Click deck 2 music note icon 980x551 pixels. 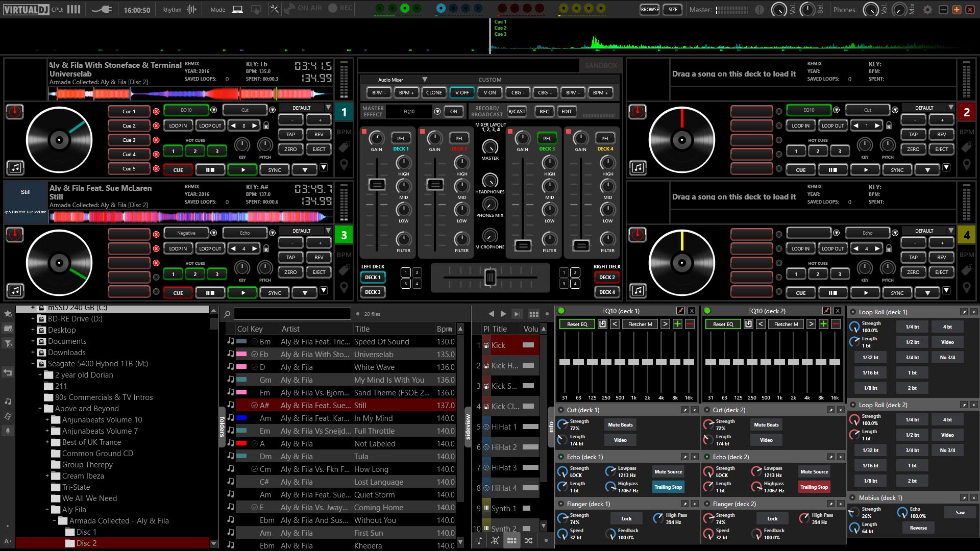[638, 167]
